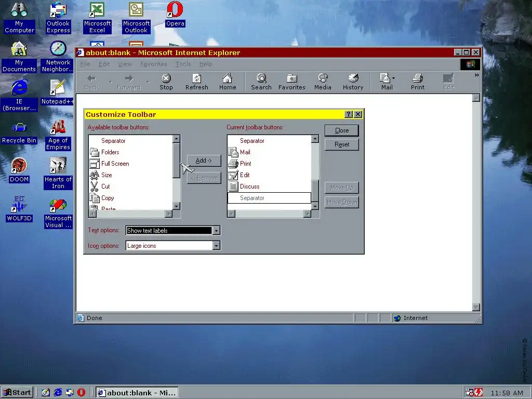Click current buttons list scroll up arrow
Image resolution: width=532 pixels, height=399 pixels.
(x=315, y=139)
